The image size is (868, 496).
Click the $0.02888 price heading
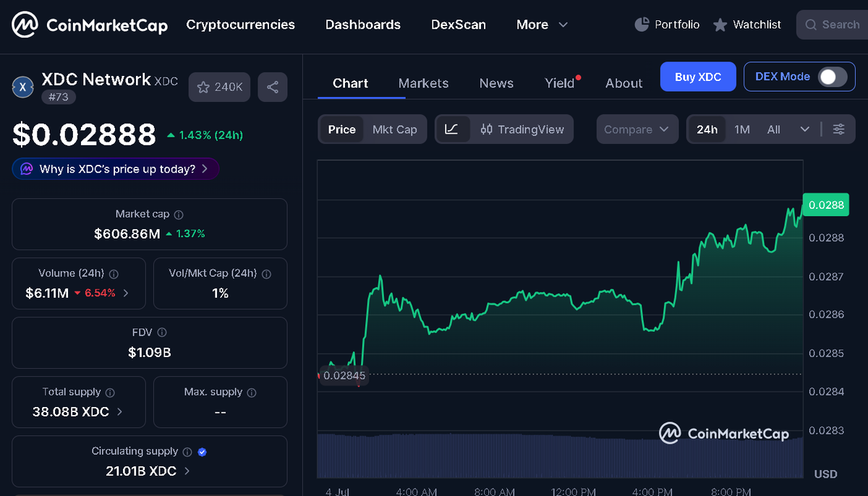coord(84,134)
